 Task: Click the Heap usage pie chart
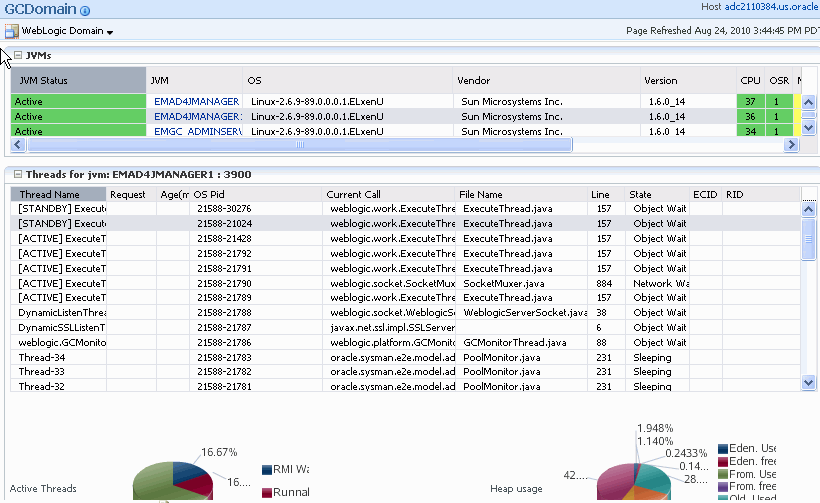[633, 482]
